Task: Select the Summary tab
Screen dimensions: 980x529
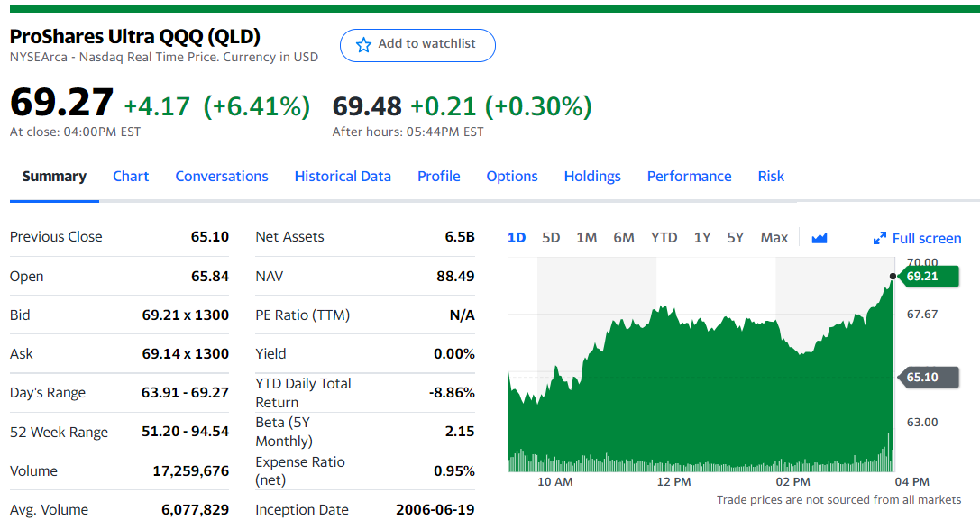Action: pos(54,176)
